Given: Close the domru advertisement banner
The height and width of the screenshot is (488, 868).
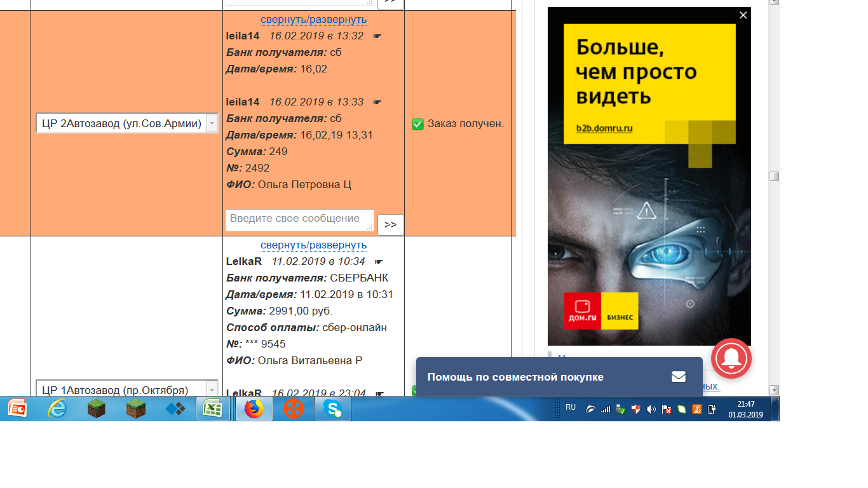Looking at the screenshot, I should coord(743,15).
